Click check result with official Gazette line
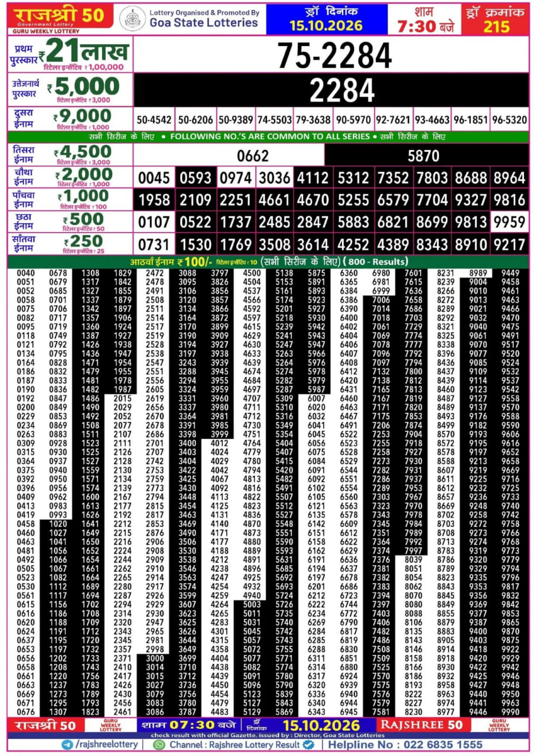 [x=269, y=735]
